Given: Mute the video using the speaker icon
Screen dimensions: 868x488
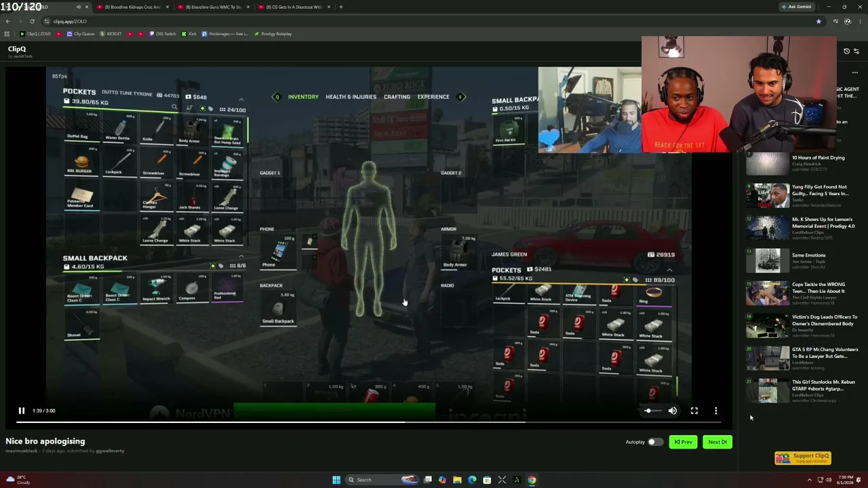Looking at the screenshot, I should pos(672,411).
